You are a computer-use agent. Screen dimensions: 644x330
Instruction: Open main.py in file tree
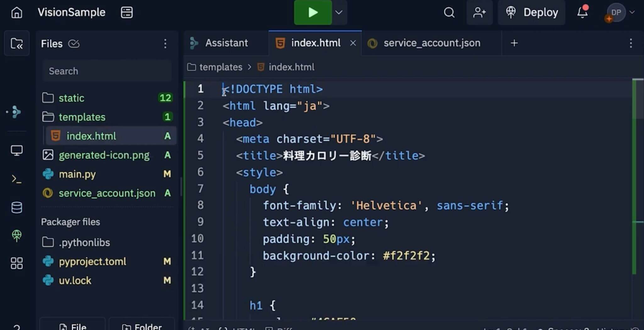77,174
